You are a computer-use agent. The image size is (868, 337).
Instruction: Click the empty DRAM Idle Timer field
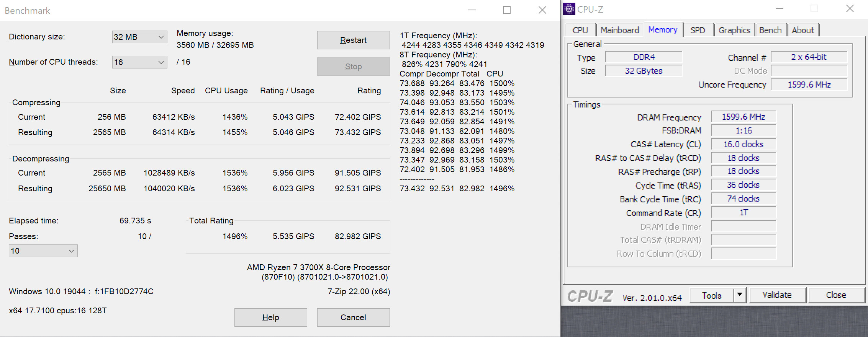click(744, 226)
